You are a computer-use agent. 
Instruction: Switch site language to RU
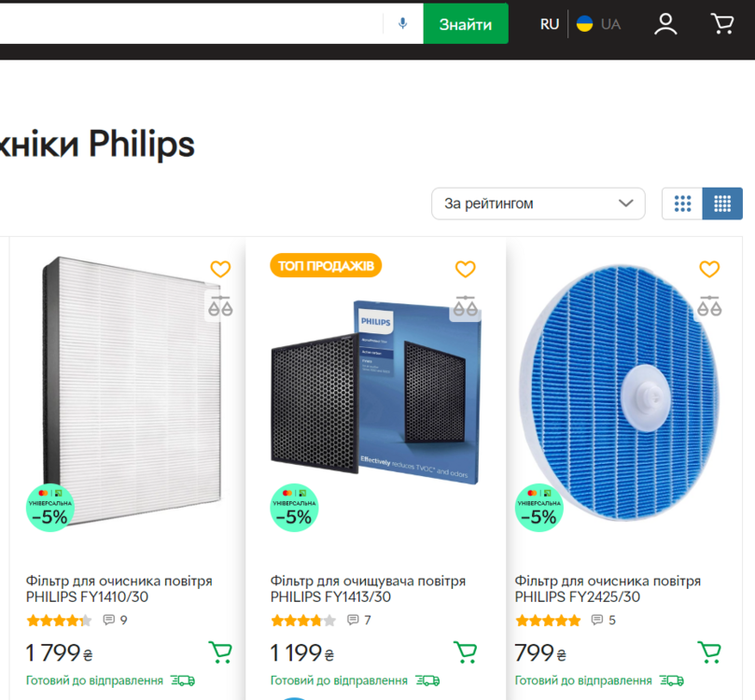[x=550, y=24]
